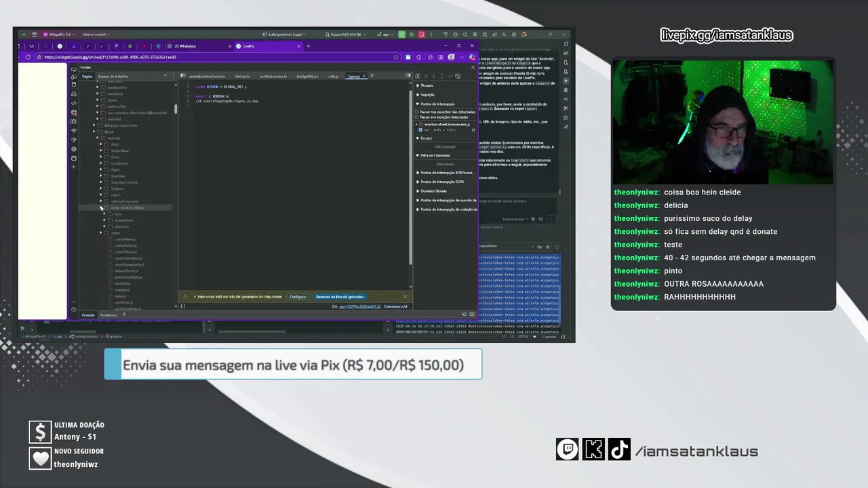This screenshot has height=488, width=868.
Task: Reload the page with browser refresh icon
Action: (x=28, y=57)
